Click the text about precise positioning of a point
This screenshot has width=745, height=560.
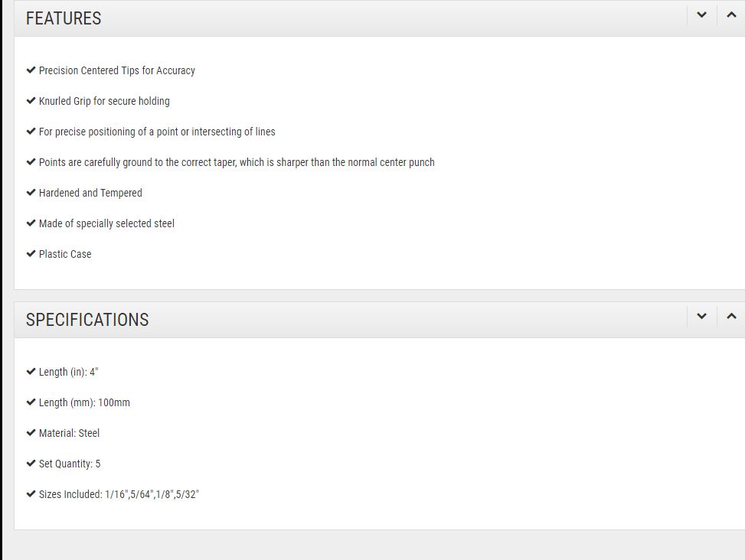157,132
